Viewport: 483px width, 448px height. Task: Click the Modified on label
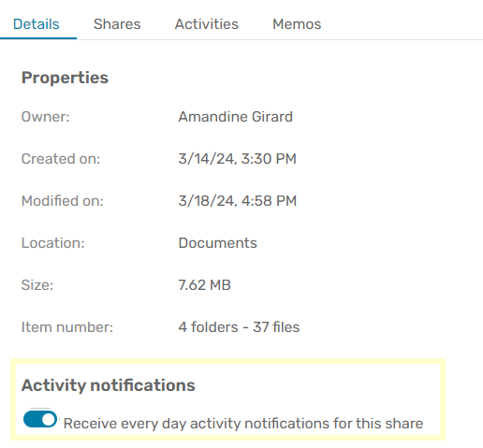(x=63, y=201)
